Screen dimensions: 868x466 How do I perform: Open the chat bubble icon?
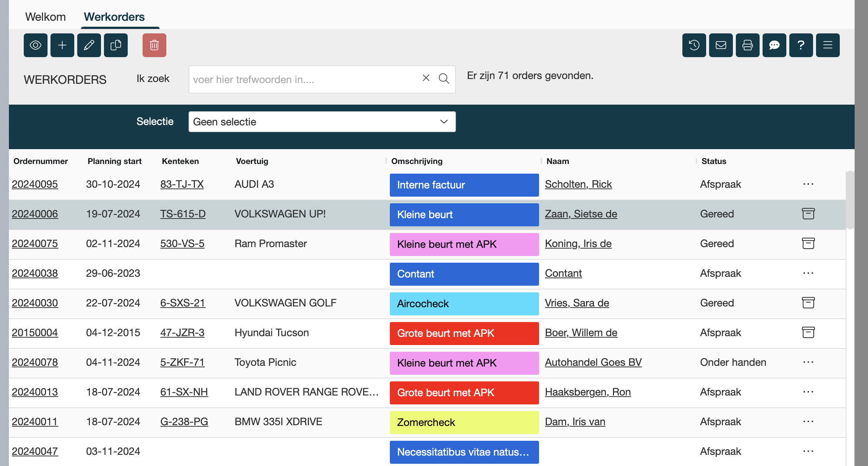(x=774, y=45)
